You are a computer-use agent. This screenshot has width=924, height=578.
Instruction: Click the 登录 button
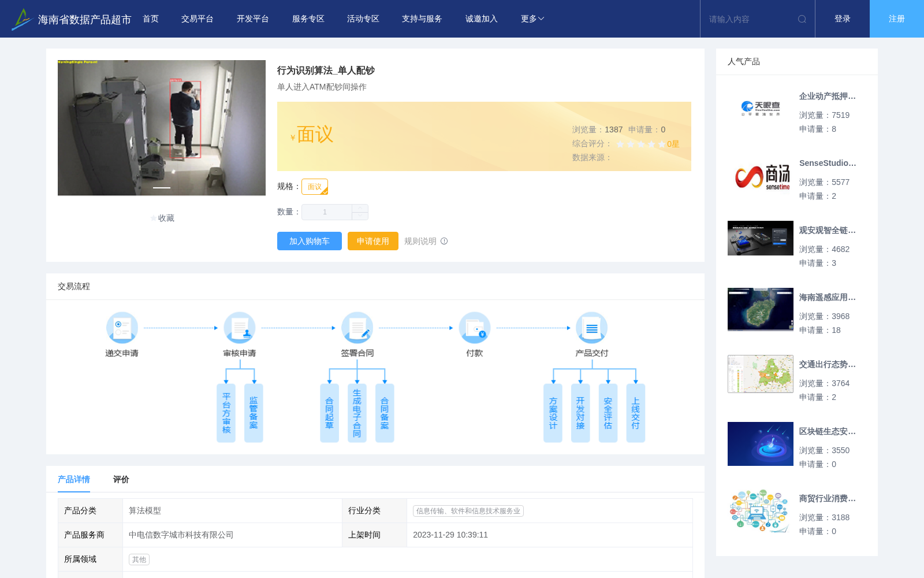(843, 19)
